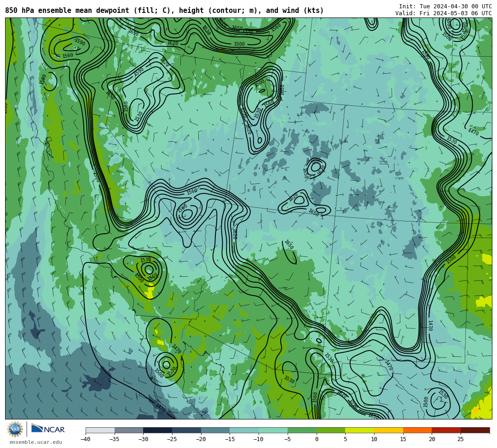This screenshot has width=497, height=448.
Task: Pick the light gray -40 to -35 colorbar swatch
Action: pos(100,430)
